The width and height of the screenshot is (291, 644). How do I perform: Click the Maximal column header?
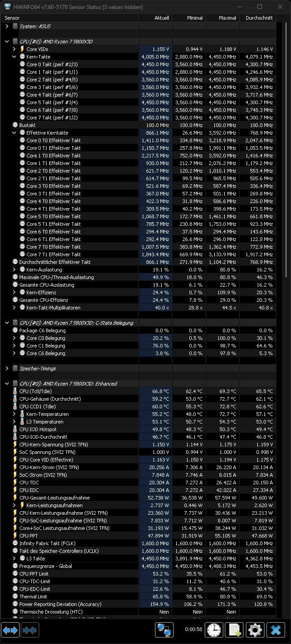(227, 17)
